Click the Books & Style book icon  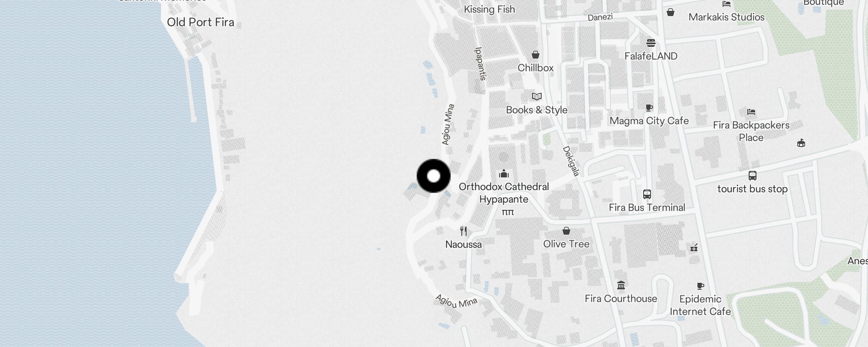(x=537, y=96)
